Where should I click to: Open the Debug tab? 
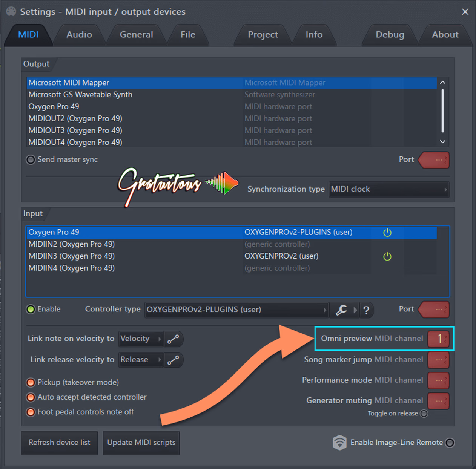pos(390,35)
